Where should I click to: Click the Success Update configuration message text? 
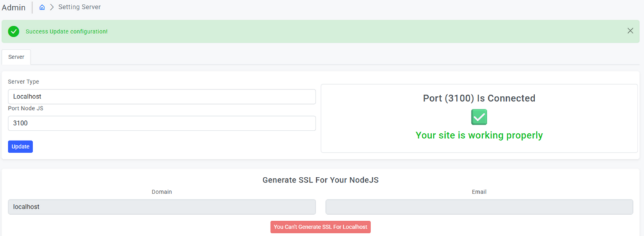tap(66, 32)
